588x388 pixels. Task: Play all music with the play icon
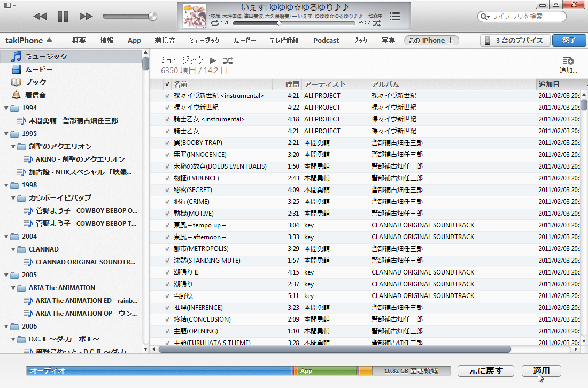pos(213,60)
